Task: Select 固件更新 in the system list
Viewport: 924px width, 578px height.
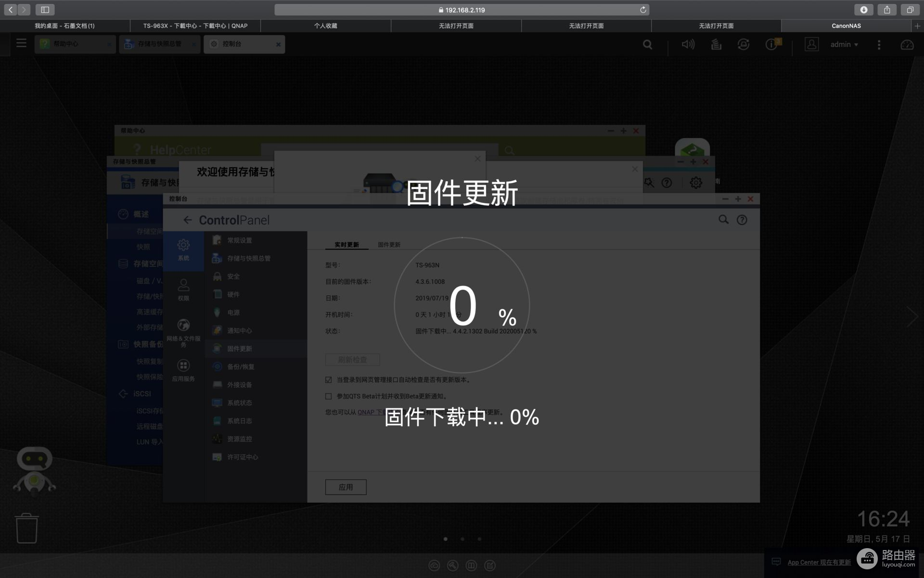Action: (256, 349)
